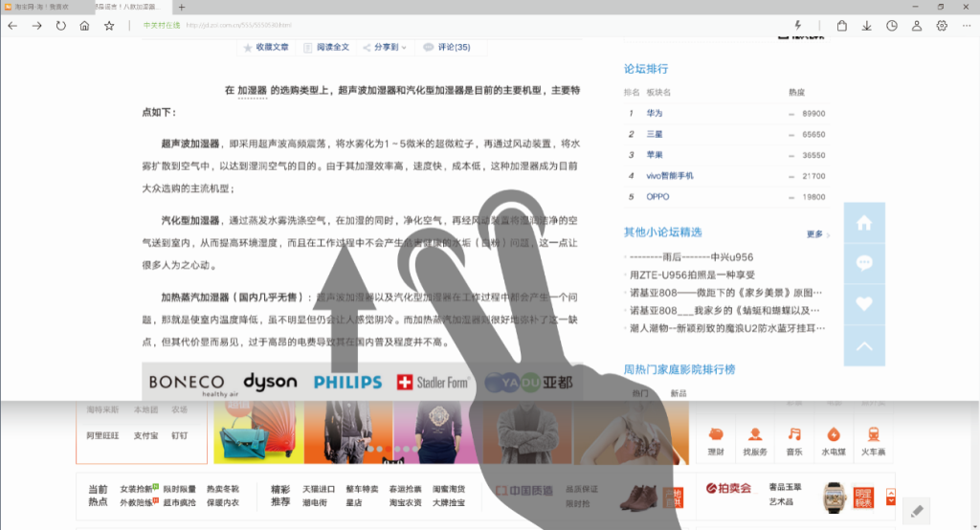The width and height of the screenshot is (980, 530).
Task: Click 阅读全文 to read full article
Action: coord(326,47)
